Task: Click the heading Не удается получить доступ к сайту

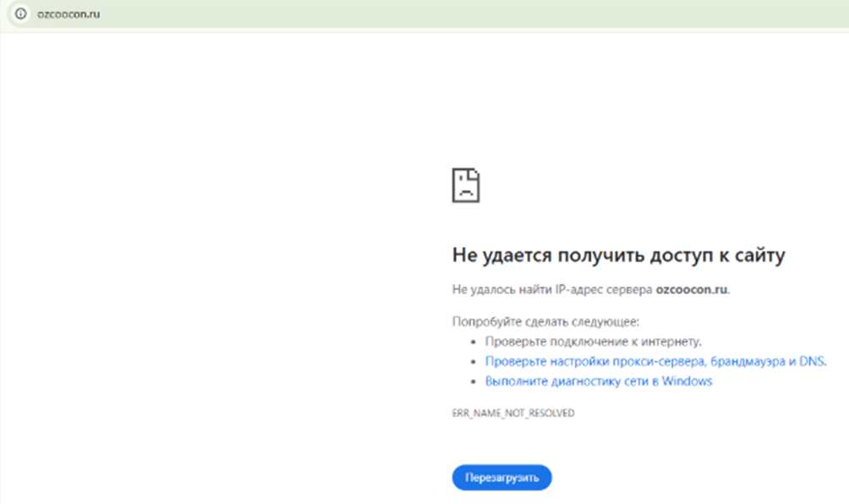Action: click(x=619, y=255)
